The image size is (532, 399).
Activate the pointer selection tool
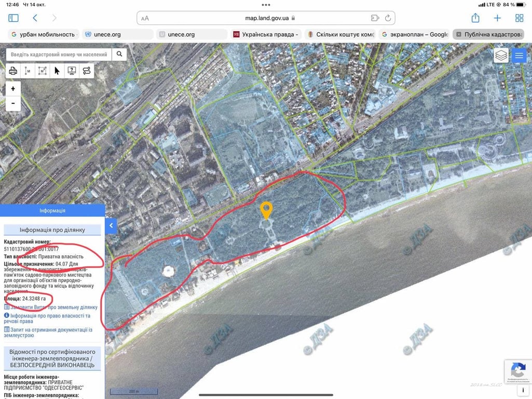tap(57, 71)
